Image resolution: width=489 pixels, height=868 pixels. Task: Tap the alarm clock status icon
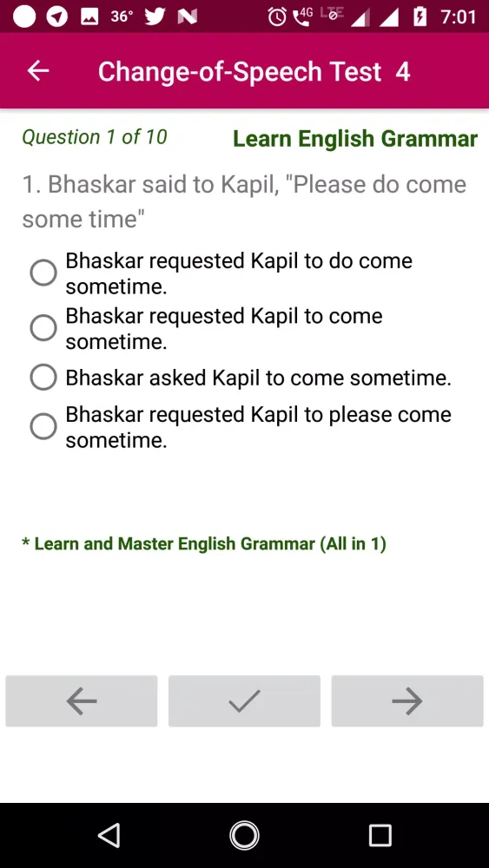(277, 17)
